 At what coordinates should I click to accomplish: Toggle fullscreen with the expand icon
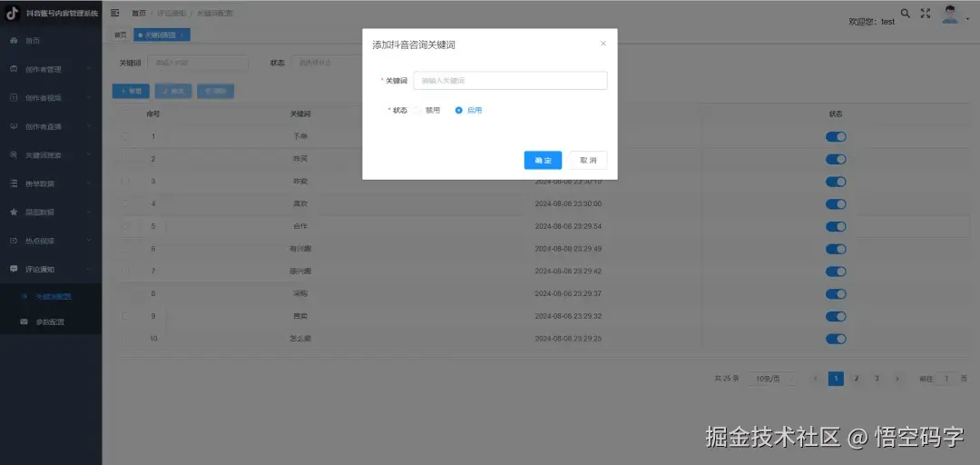tap(926, 13)
